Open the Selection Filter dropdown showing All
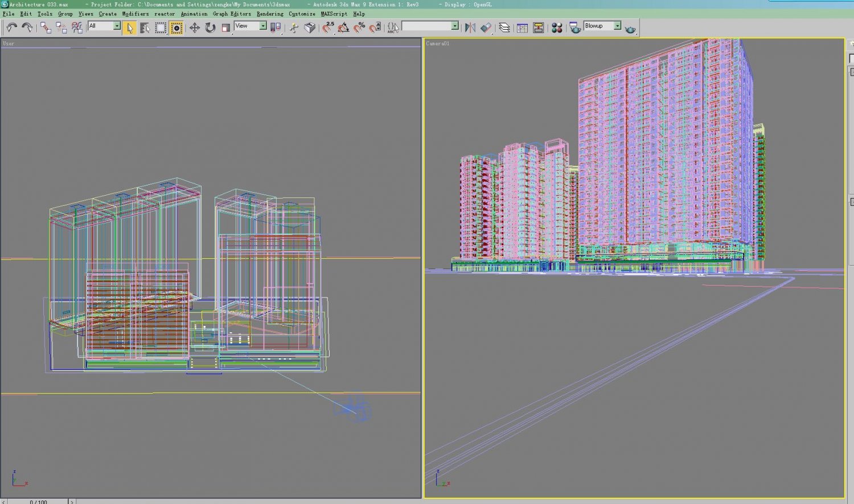This screenshot has width=854, height=504. tap(117, 26)
